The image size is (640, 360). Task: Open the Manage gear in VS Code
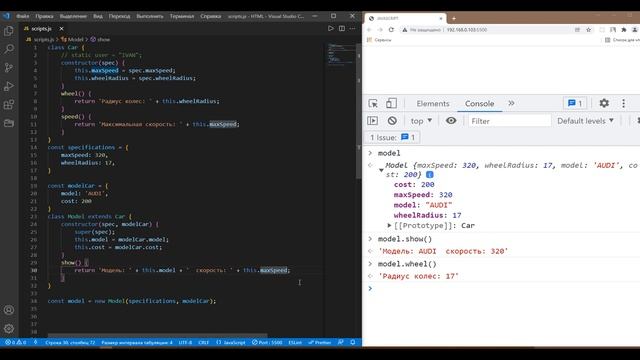coord(9,329)
